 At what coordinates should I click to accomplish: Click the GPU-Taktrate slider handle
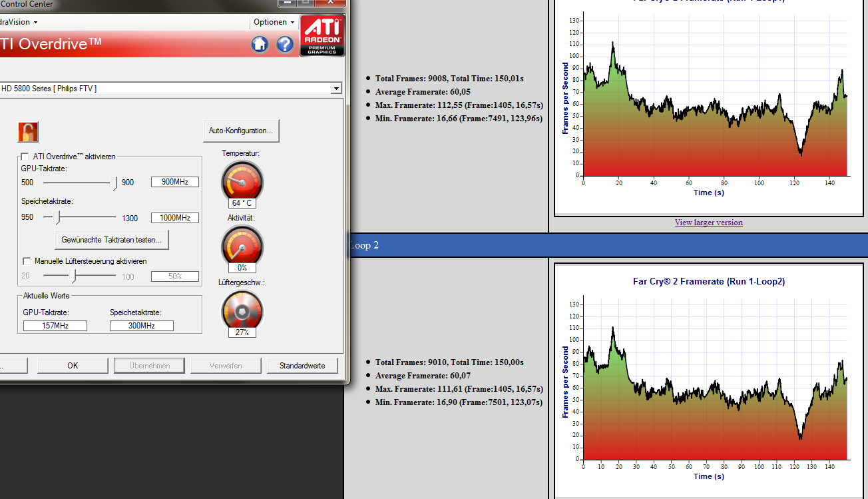point(115,183)
